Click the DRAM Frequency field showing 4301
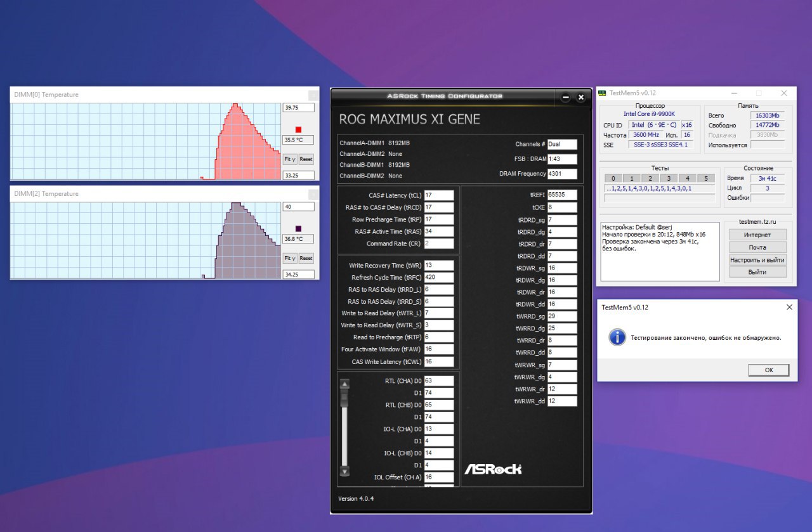This screenshot has width=812, height=532. (x=562, y=174)
